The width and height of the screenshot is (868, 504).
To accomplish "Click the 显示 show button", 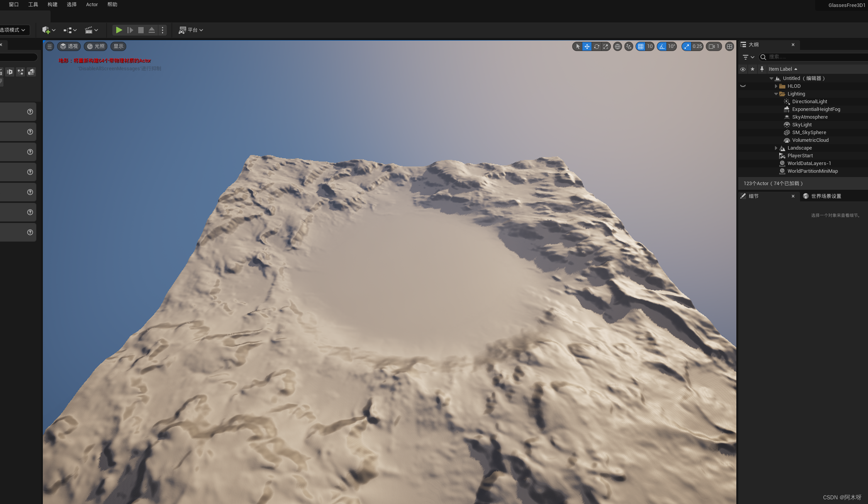I will [x=118, y=46].
